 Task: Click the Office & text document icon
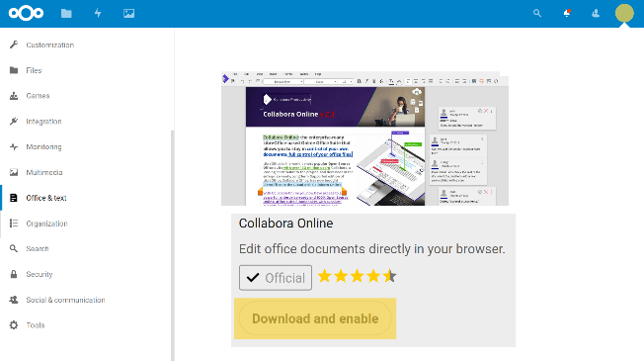coord(14,198)
